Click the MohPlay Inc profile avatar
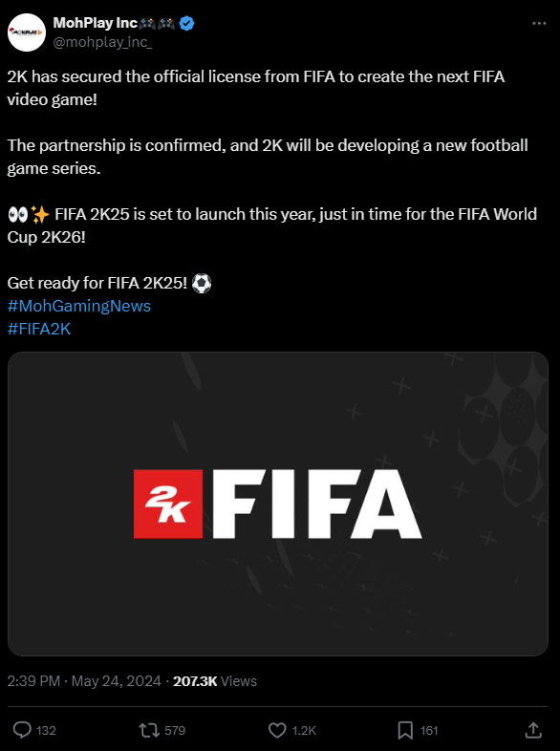560x751 pixels. (x=27, y=32)
